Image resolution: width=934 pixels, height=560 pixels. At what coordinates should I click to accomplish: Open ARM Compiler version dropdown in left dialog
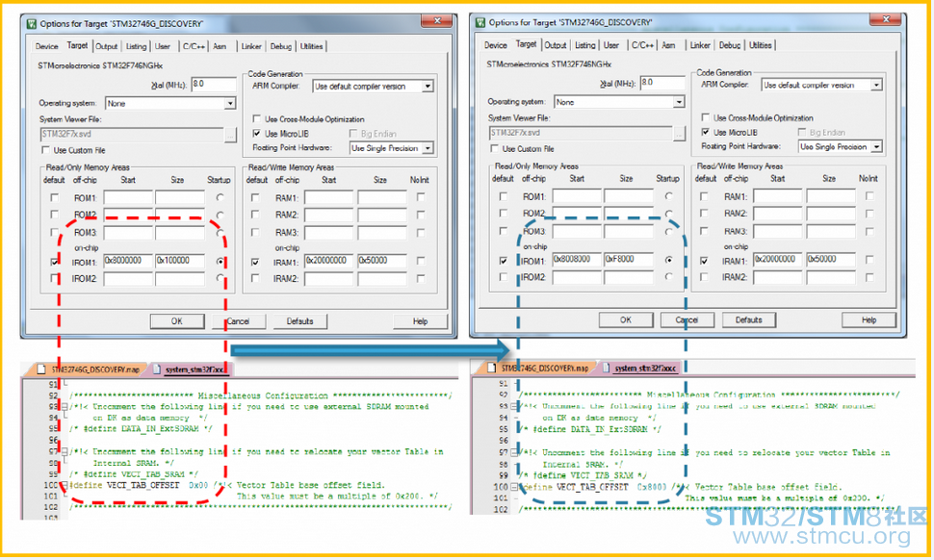pyautogui.click(x=428, y=87)
